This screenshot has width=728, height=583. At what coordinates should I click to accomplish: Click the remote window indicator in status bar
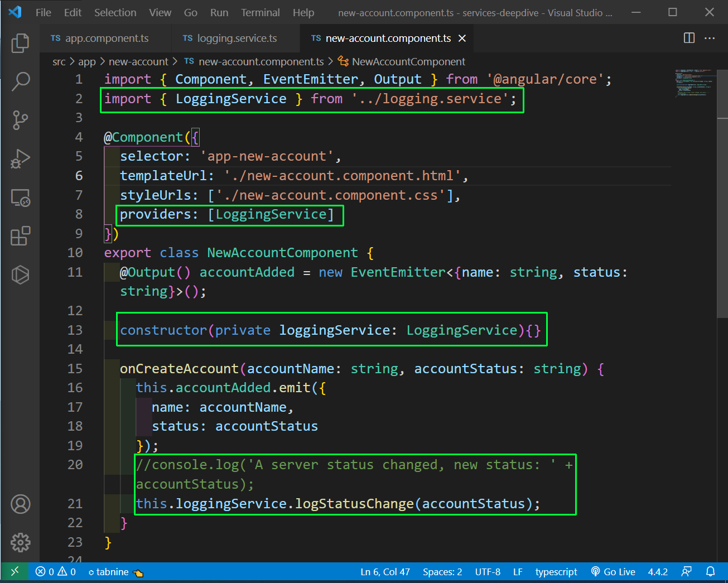[15, 572]
